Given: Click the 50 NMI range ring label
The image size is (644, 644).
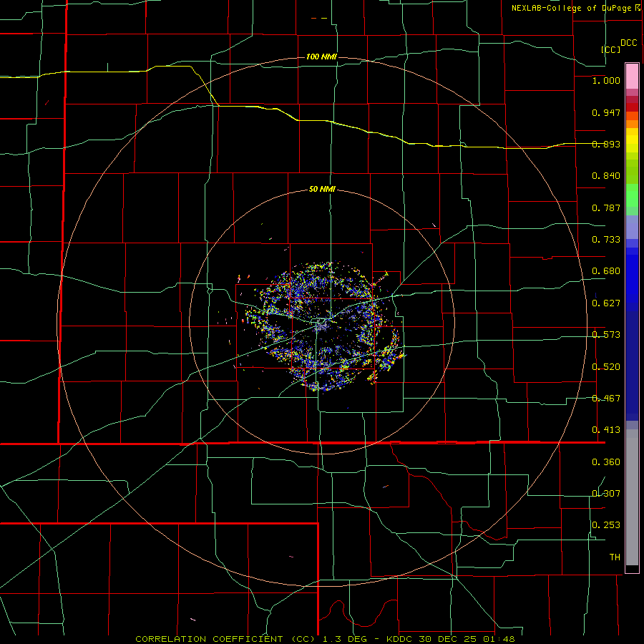Looking at the screenshot, I should [x=321, y=190].
